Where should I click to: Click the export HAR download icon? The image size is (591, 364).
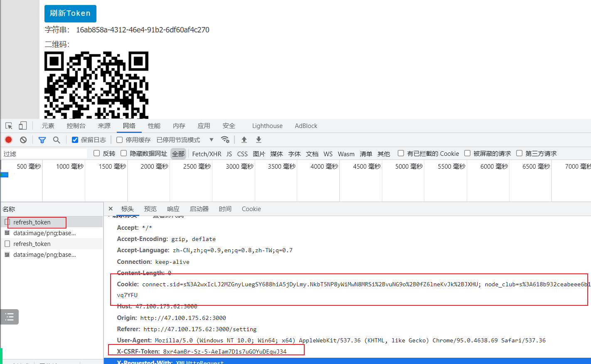pos(259,140)
